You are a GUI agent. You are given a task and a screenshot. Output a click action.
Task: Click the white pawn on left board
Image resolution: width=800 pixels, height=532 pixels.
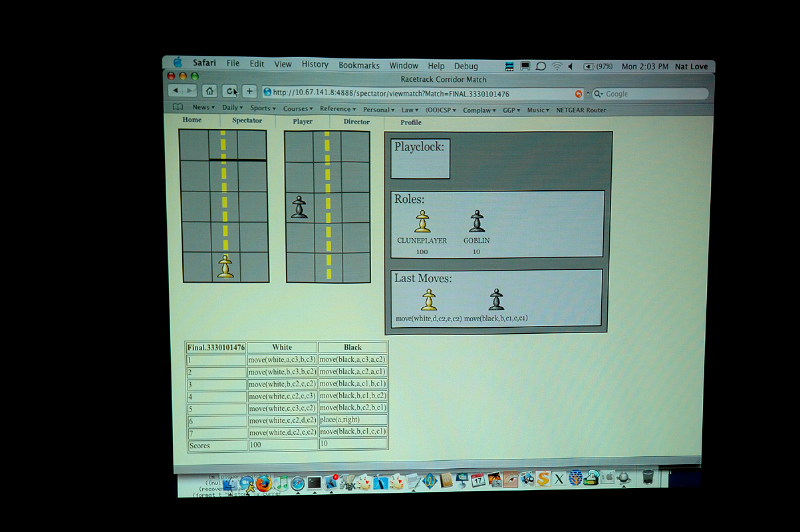click(x=225, y=266)
